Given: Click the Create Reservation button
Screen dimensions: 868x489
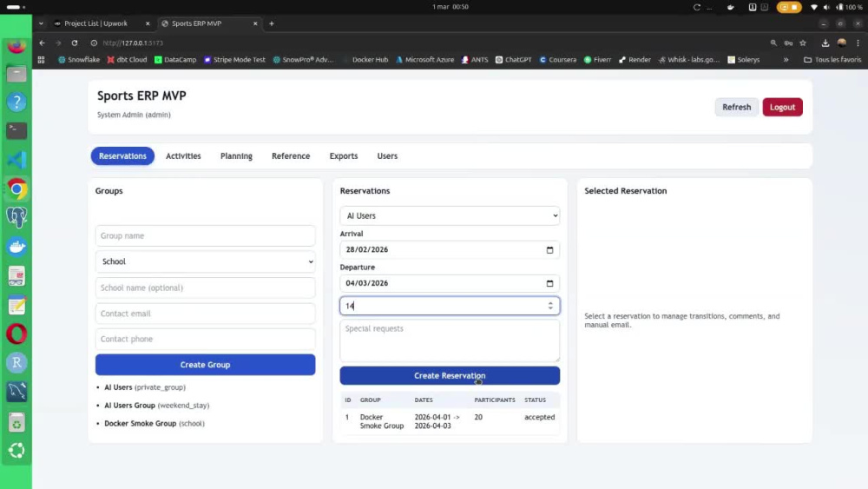Looking at the screenshot, I should [450, 375].
